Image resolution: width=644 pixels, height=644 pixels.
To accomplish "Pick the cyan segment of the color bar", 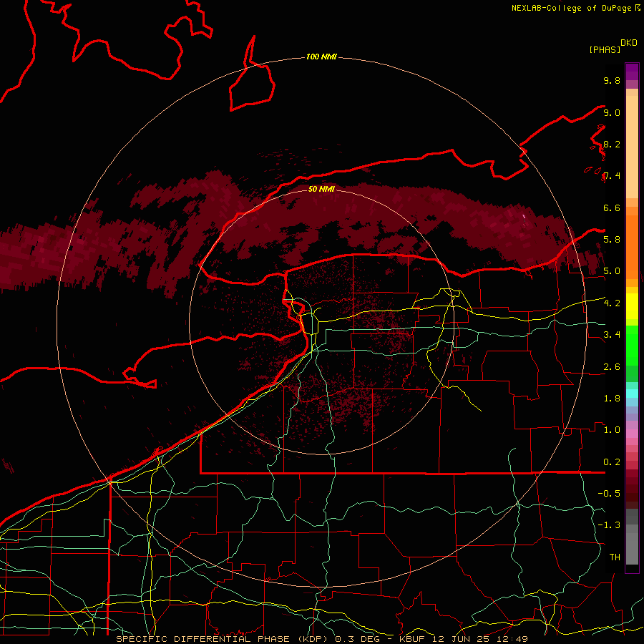I will coord(632,393).
